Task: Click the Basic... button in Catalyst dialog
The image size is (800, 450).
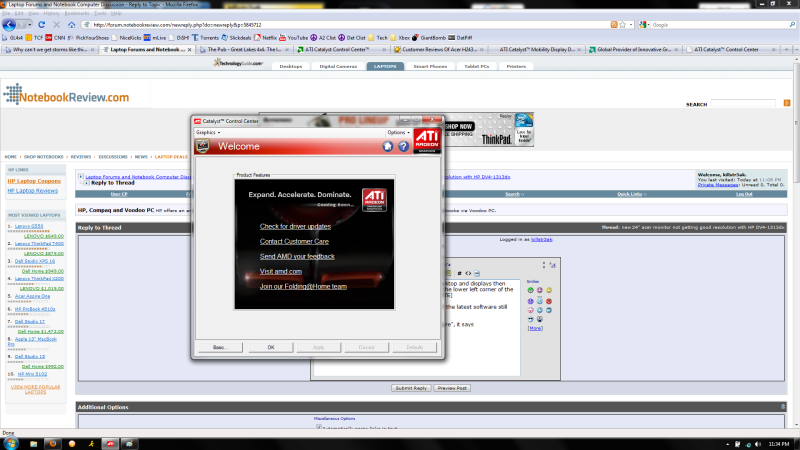Action: [220, 347]
